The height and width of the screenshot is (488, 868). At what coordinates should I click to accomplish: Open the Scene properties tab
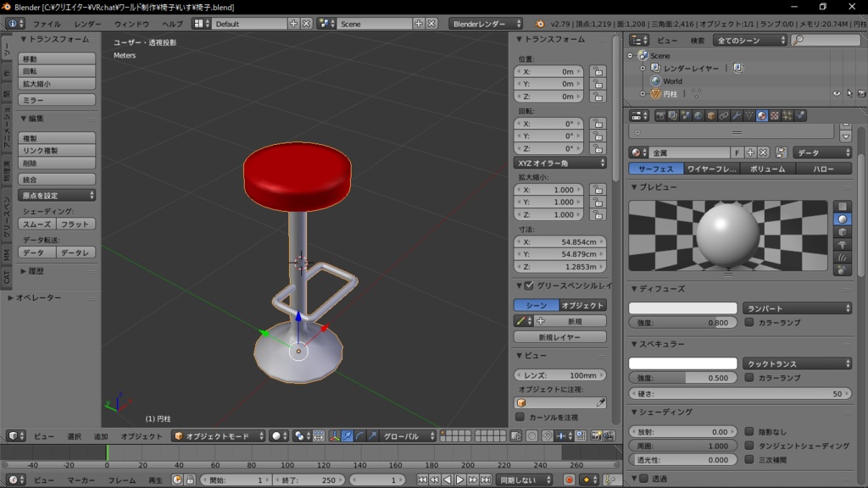tap(685, 115)
